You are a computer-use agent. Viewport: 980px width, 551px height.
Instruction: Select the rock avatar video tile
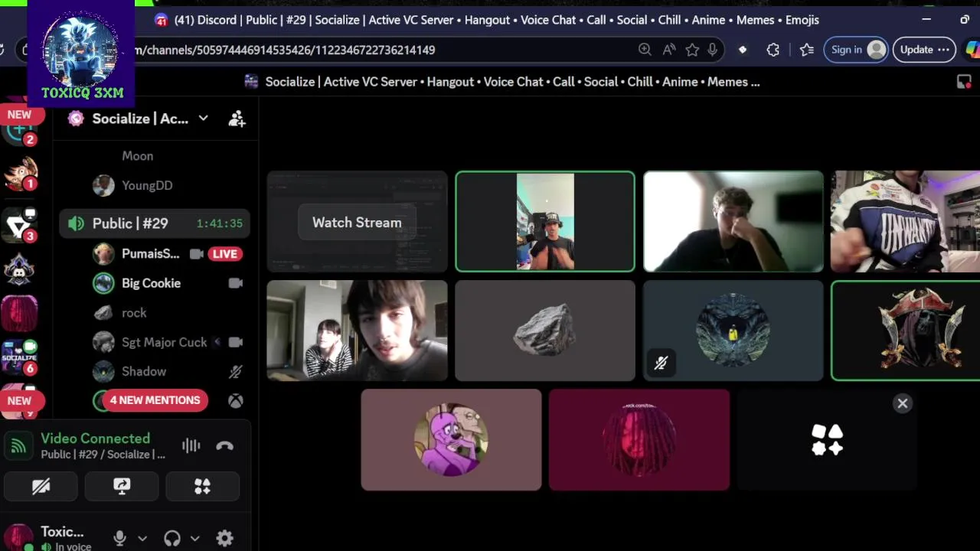click(x=545, y=331)
